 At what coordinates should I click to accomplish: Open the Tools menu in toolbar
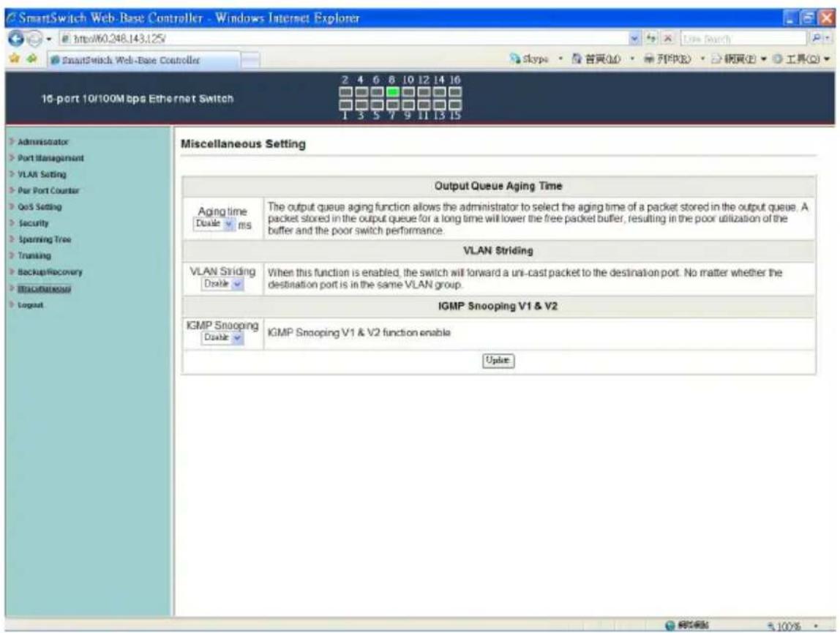point(801,59)
